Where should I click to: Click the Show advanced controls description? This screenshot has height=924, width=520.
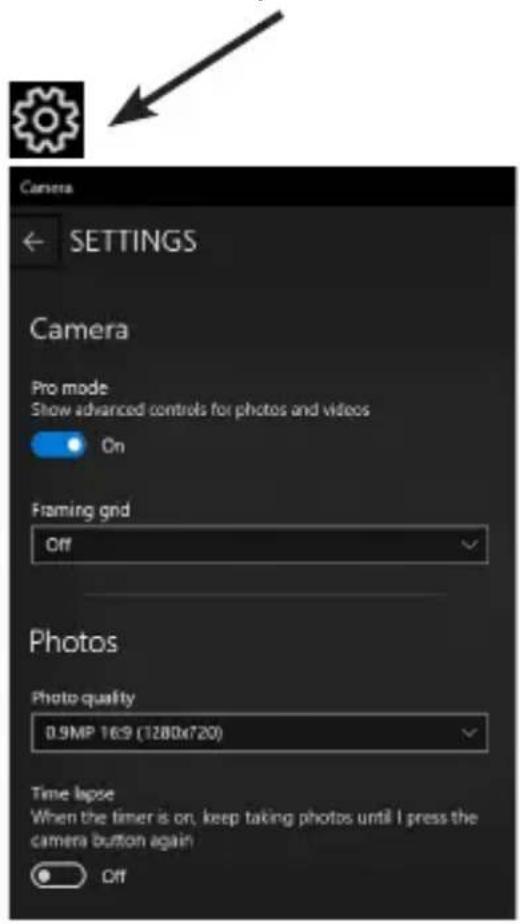pos(200,410)
